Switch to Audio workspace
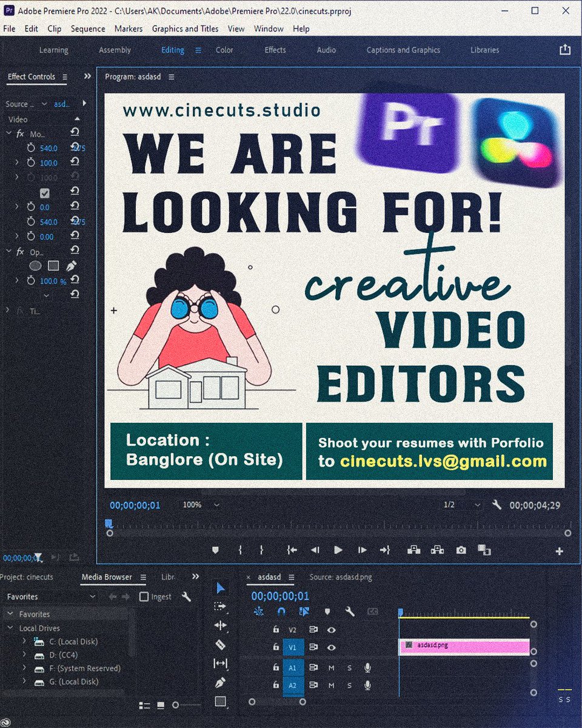The height and width of the screenshot is (728, 582). 326,50
